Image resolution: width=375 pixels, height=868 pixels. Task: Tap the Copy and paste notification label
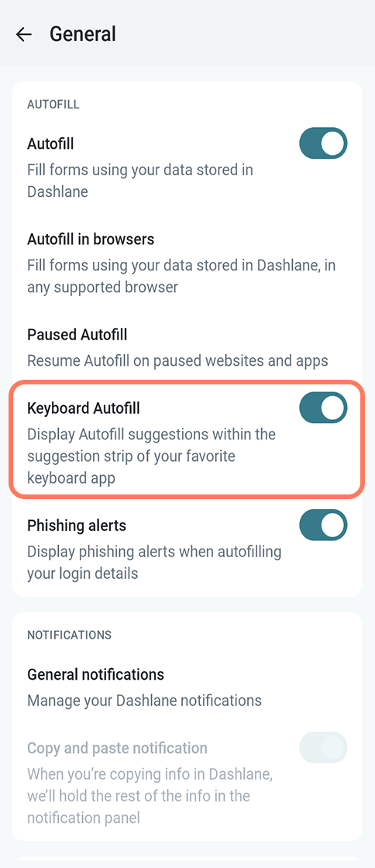pos(117,748)
